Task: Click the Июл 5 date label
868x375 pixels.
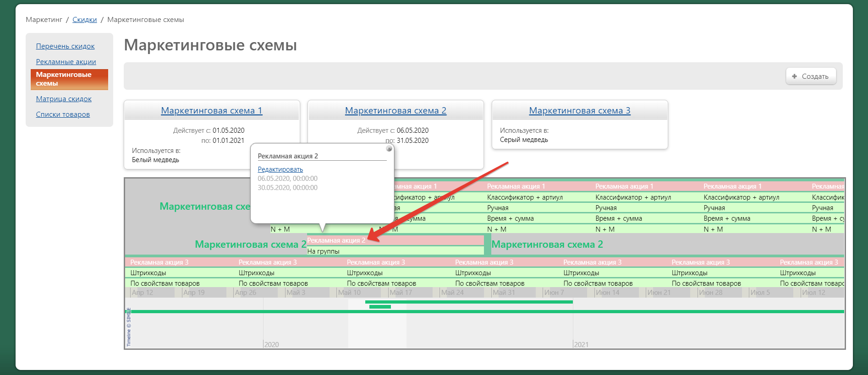Action: click(760, 293)
